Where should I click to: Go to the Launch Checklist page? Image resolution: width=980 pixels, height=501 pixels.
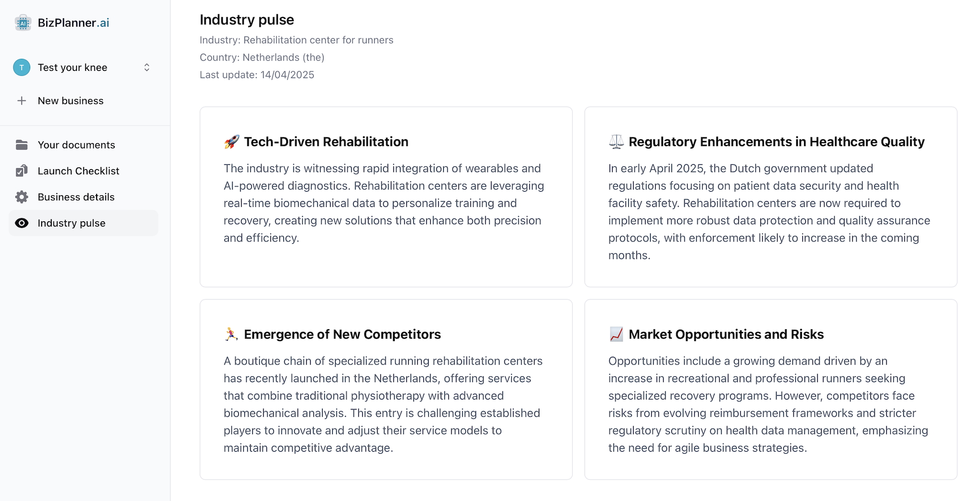tap(78, 171)
